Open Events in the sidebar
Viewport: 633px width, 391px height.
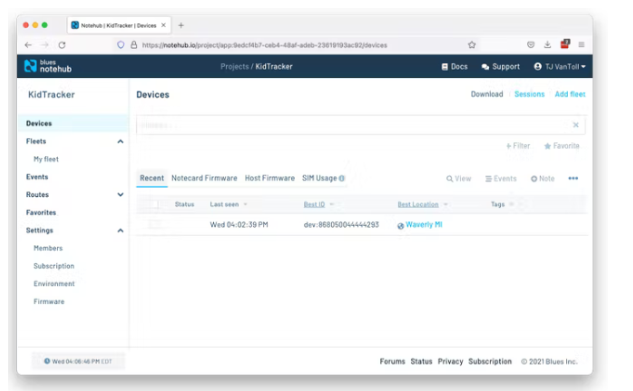coord(37,177)
